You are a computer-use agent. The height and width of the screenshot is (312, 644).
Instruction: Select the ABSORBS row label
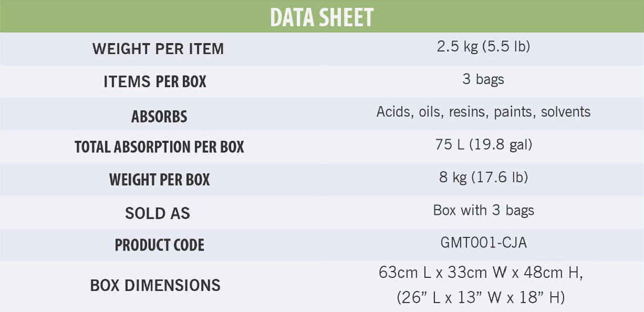pyautogui.click(x=159, y=116)
